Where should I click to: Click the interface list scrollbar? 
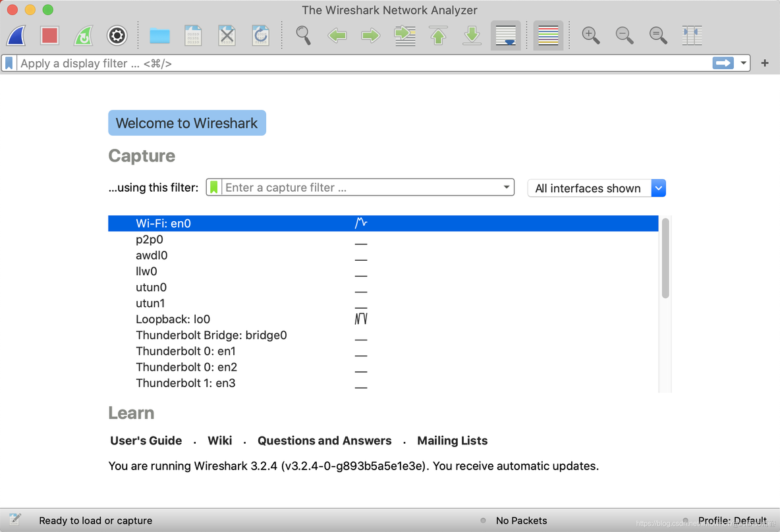[x=665, y=259]
